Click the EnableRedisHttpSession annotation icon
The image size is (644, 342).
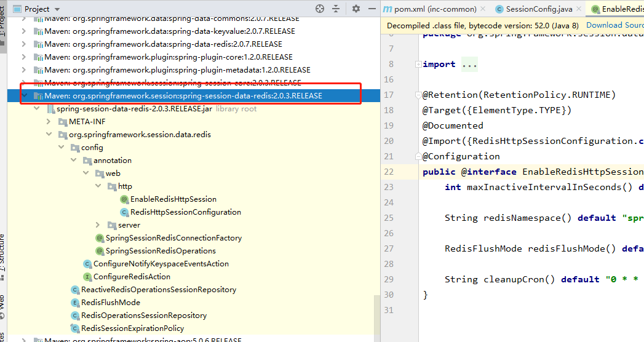tap(124, 199)
